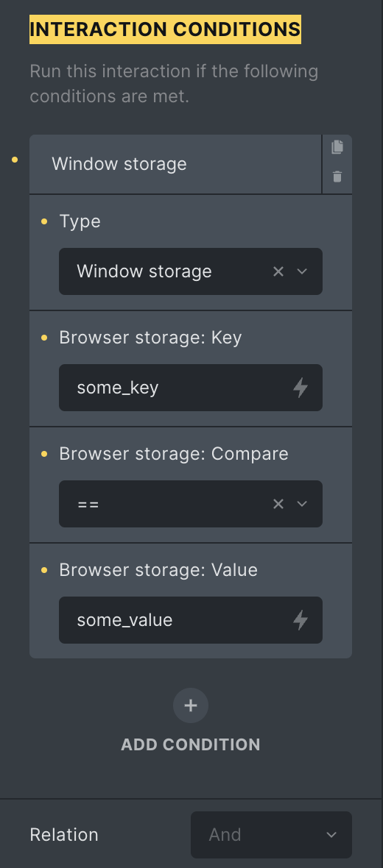
Task: Click the Browser storage: Key label
Action: click(150, 337)
